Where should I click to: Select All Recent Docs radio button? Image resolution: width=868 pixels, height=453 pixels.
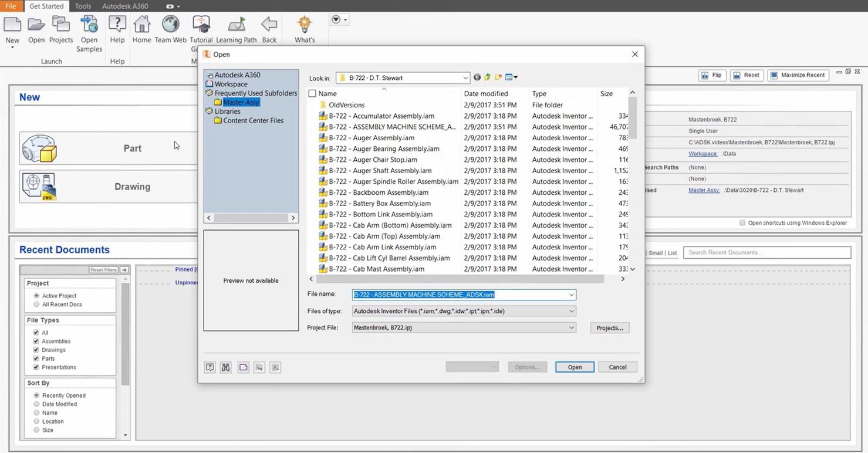coord(37,305)
